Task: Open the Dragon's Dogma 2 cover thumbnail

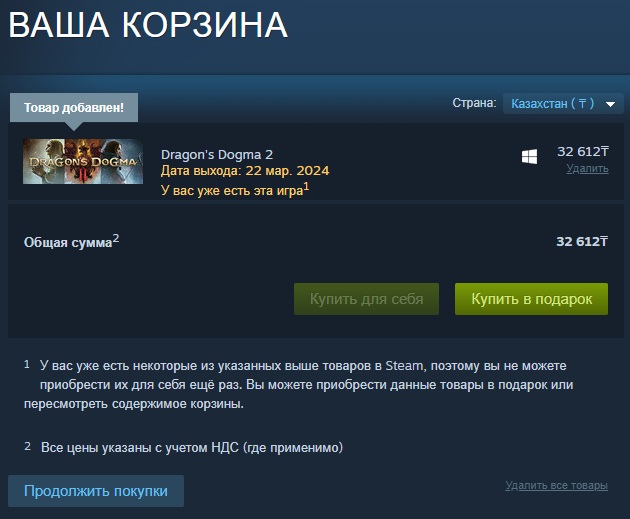Action: click(x=83, y=161)
